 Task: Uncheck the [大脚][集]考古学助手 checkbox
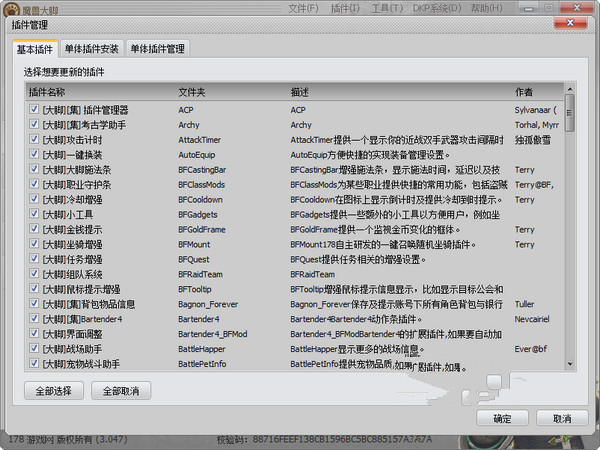point(34,124)
